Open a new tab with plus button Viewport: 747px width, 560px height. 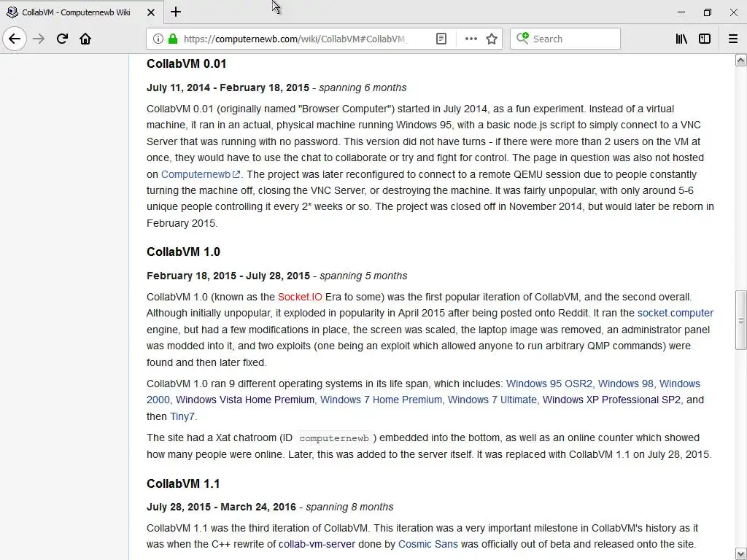176,12
